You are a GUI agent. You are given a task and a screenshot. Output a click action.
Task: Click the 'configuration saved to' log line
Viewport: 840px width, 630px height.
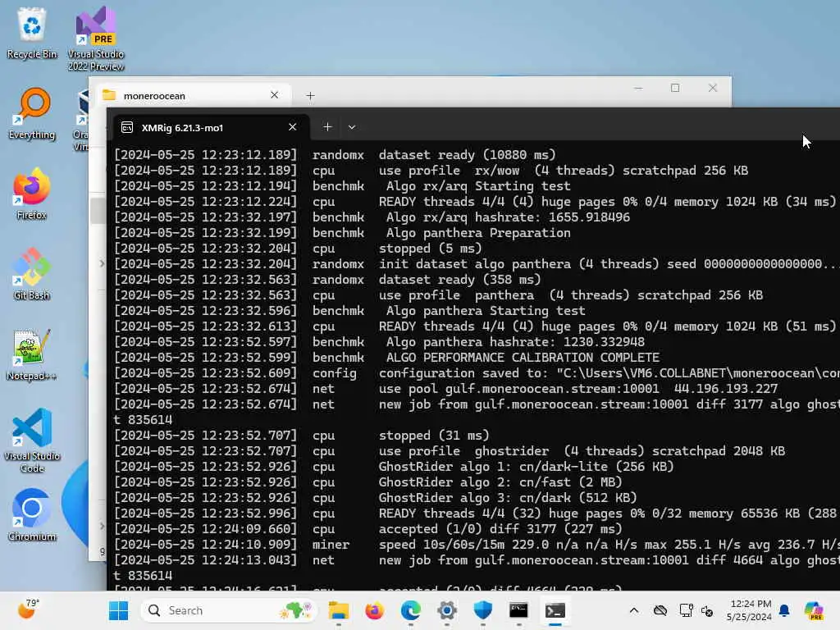pyautogui.click(x=609, y=373)
